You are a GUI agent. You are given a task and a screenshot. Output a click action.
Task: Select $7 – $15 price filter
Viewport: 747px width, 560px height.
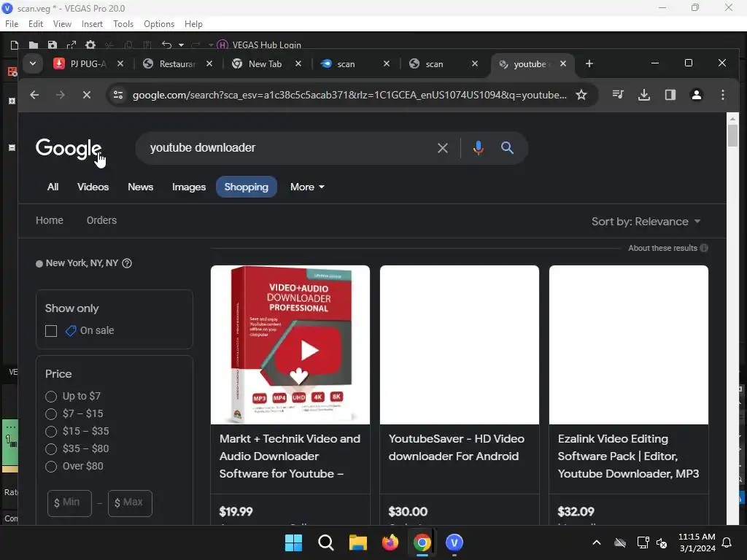pos(51,414)
